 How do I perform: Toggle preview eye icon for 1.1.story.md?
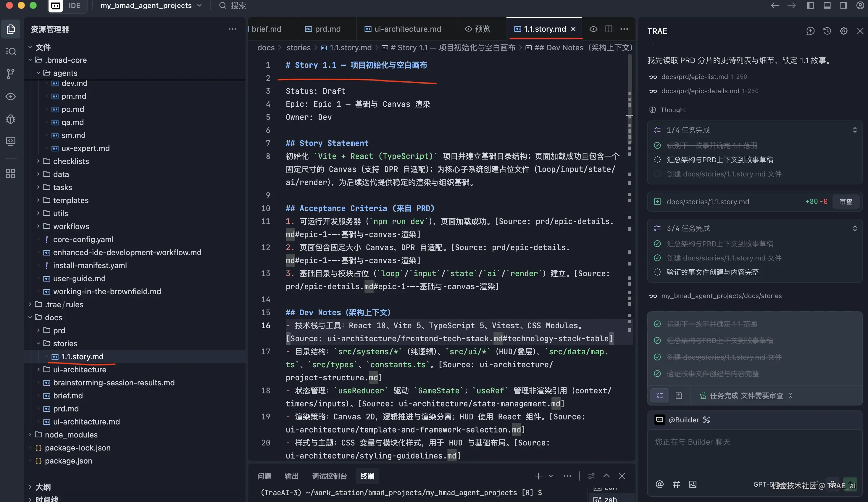pyautogui.click(x=593, y=29)
